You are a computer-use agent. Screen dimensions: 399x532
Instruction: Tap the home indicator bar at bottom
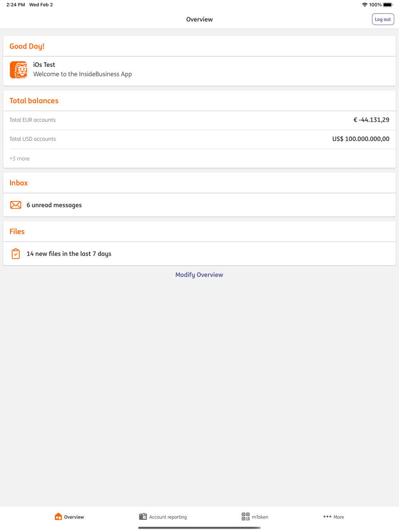point(199,528)
